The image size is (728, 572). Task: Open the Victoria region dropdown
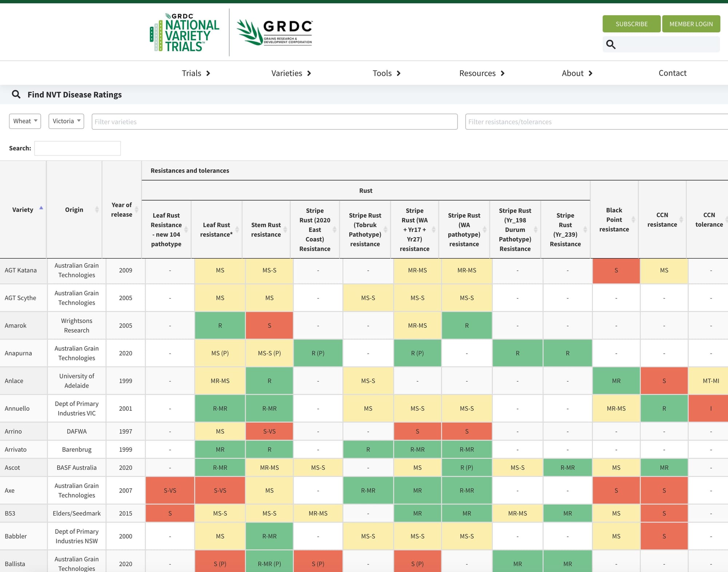66,121
